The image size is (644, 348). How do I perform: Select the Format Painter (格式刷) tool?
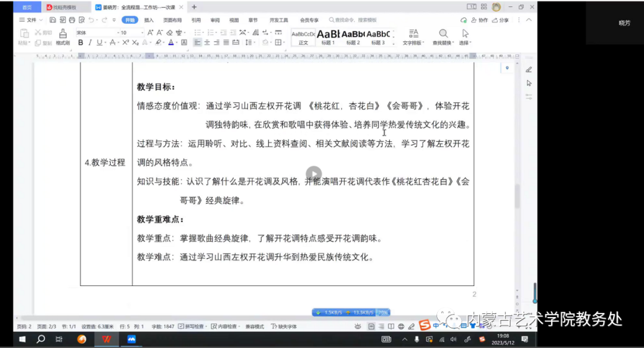pos(63,35)
